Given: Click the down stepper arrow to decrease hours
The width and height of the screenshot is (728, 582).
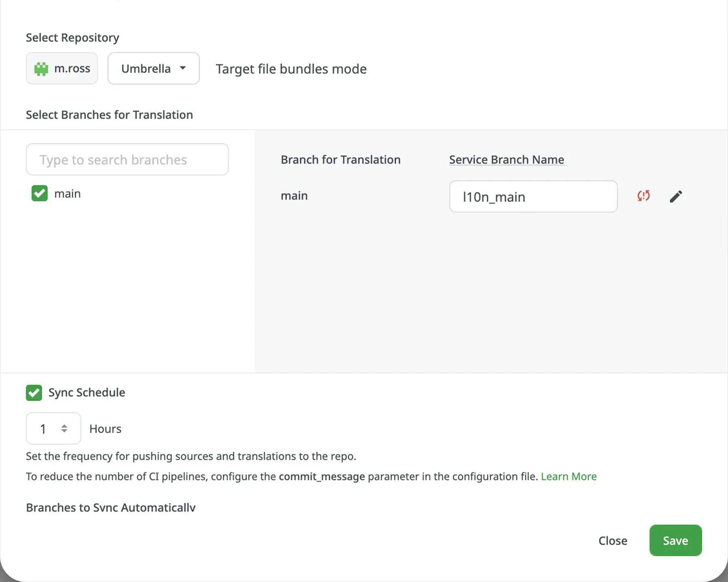Looking at the screenshot, I should click(64, 432).
